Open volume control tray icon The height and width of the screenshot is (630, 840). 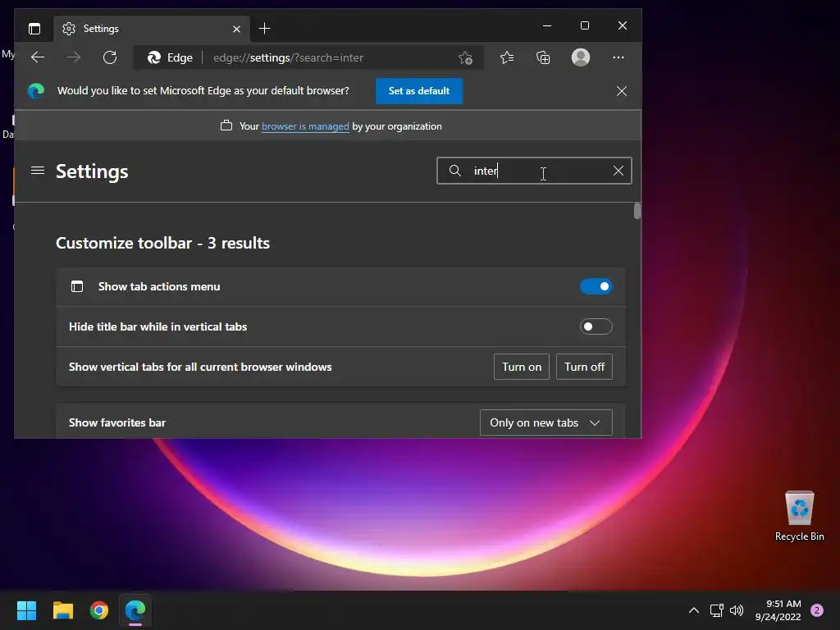pyautogui.click(x=737, y=610)
